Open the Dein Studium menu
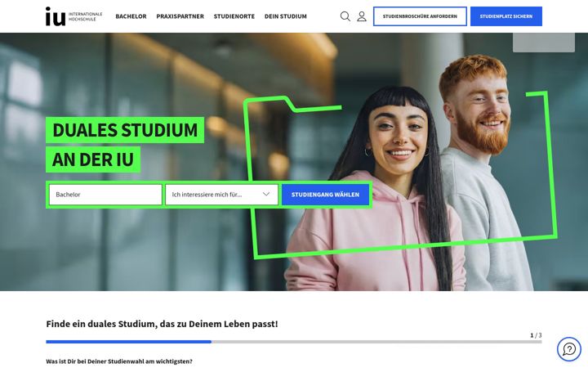Image resolution: width=588 pixels, height=368 pixels. [285, 16]
